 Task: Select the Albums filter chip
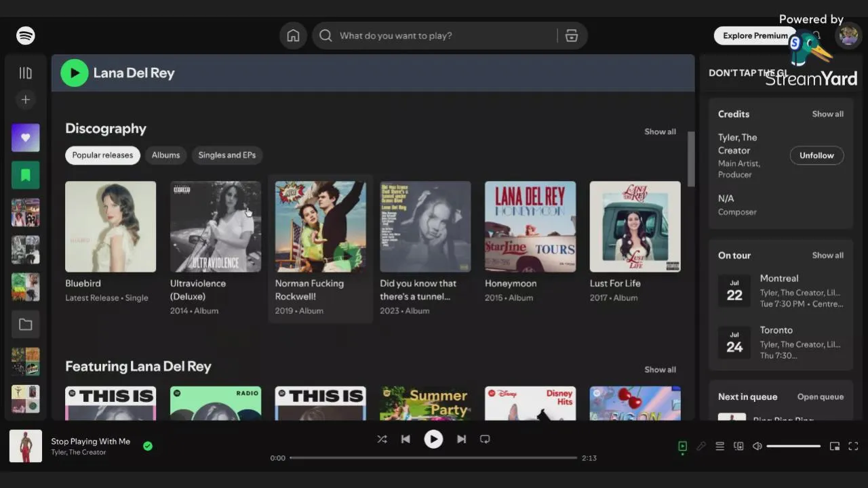[165, 155]
